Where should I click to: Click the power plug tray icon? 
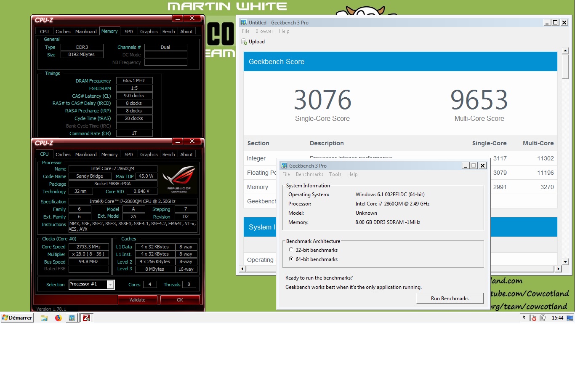coord(543,318)
